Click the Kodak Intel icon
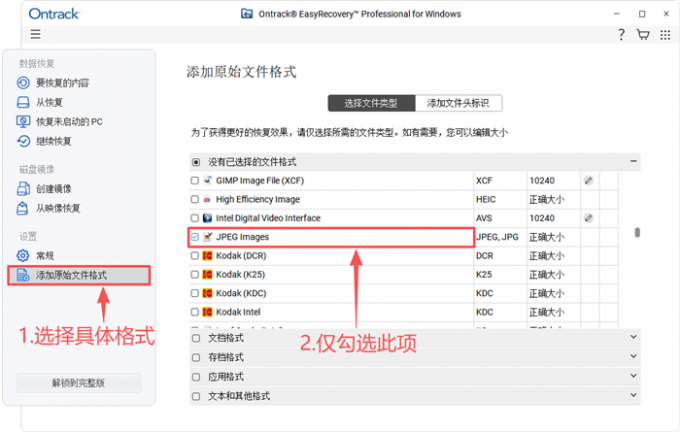Screen dimensions: 680x432 click(208, 312)
